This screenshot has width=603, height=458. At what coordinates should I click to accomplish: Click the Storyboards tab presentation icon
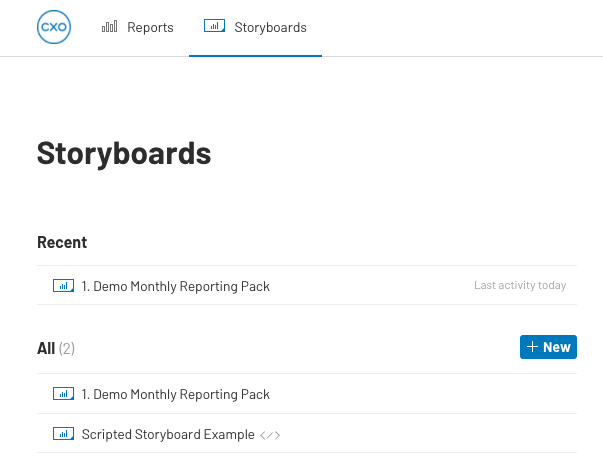coord(214,26)
